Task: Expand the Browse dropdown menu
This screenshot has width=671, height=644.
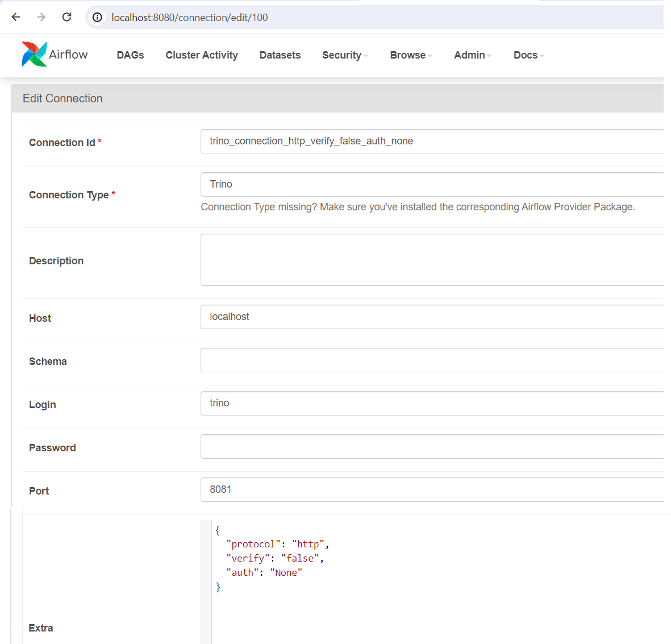Action: pyautogui.click(x=411, y=55)
